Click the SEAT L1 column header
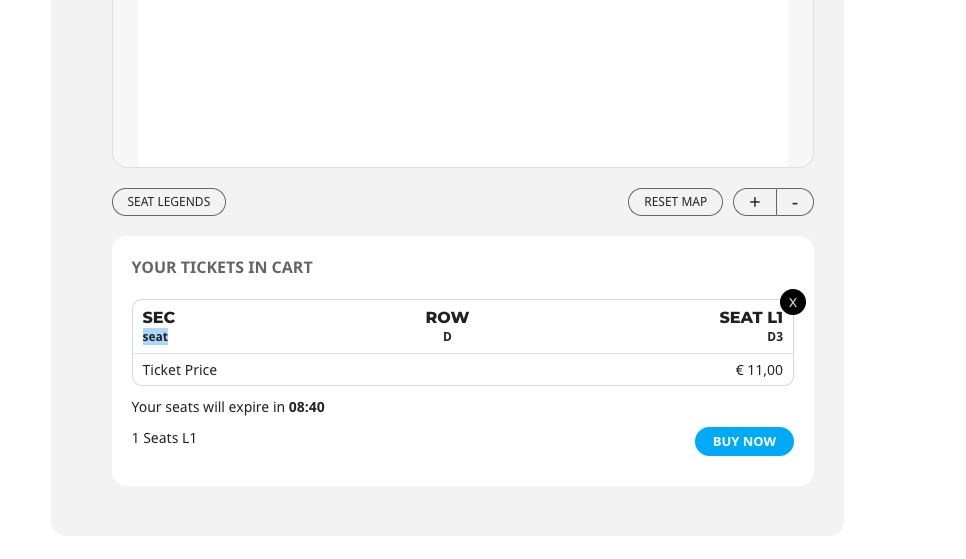This screenshot has width=966, height=559. click(x=751, y=317)
